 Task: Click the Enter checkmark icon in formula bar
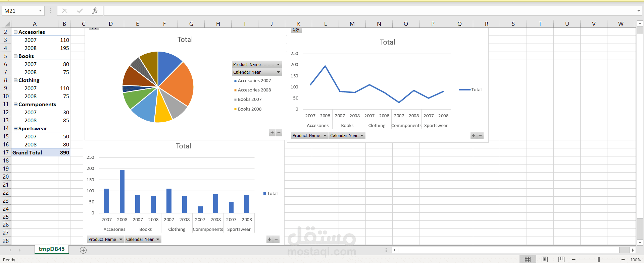tap(80, 11)
